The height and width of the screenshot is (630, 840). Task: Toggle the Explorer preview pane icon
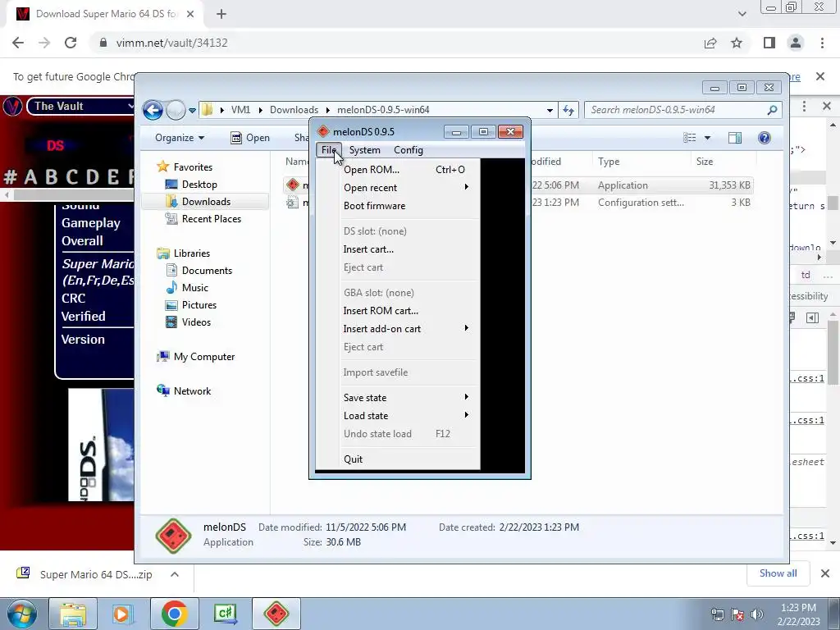735,138
